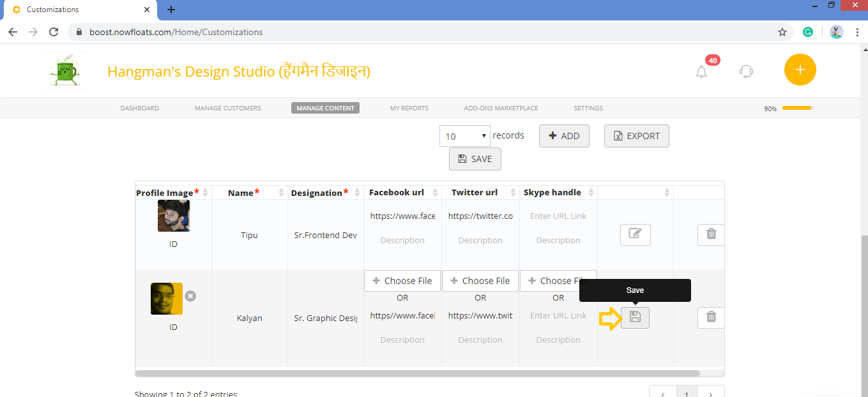Go back to previous page

[13, 32]
